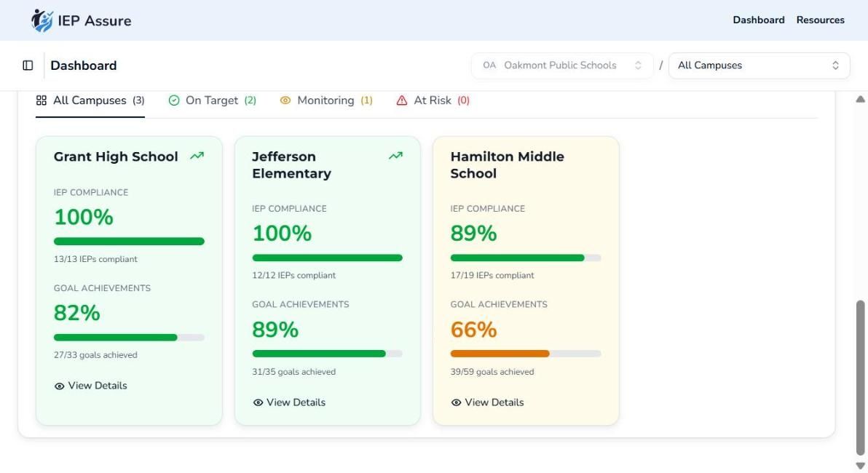Switch to the At Risk (0) tab

[x=433, y=100]
